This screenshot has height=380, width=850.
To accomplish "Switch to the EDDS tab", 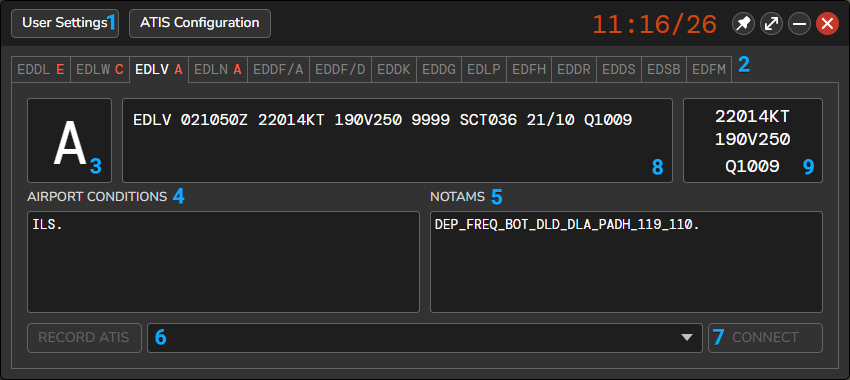I will point(619,70).
